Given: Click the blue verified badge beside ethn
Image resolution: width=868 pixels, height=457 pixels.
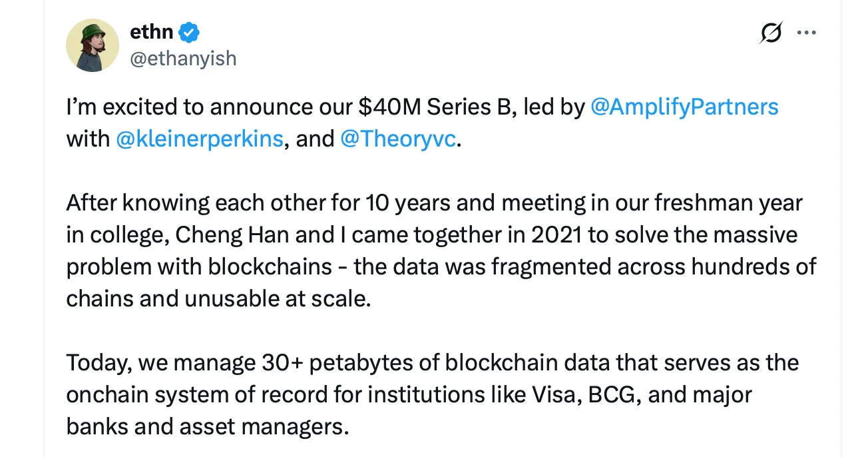Looking at the screenshot, I should click(190, 32).
